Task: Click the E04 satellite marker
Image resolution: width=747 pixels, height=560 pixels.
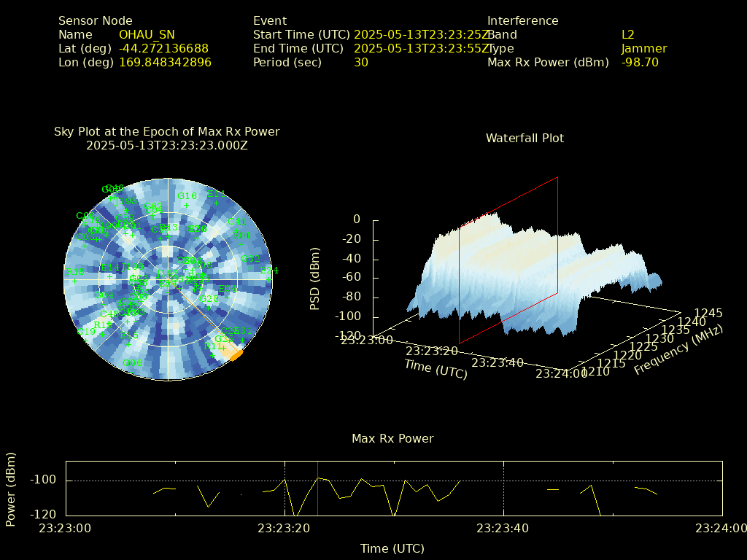Action: pos(227,297)
